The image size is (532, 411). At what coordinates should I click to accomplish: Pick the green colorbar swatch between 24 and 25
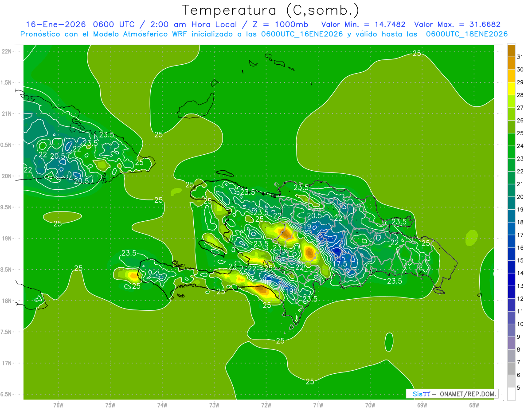tap(511, 140)
